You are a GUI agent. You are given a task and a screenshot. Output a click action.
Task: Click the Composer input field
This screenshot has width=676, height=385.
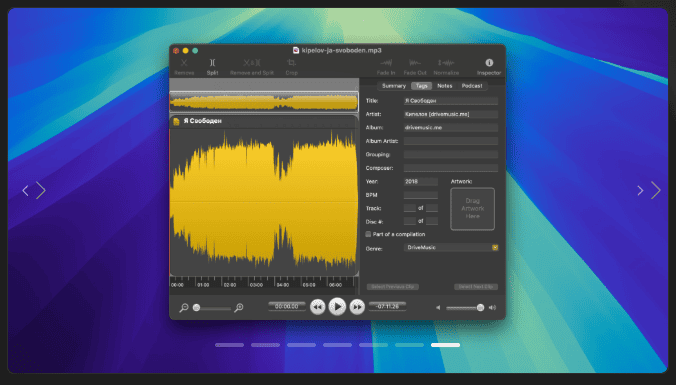pos(451,168)
